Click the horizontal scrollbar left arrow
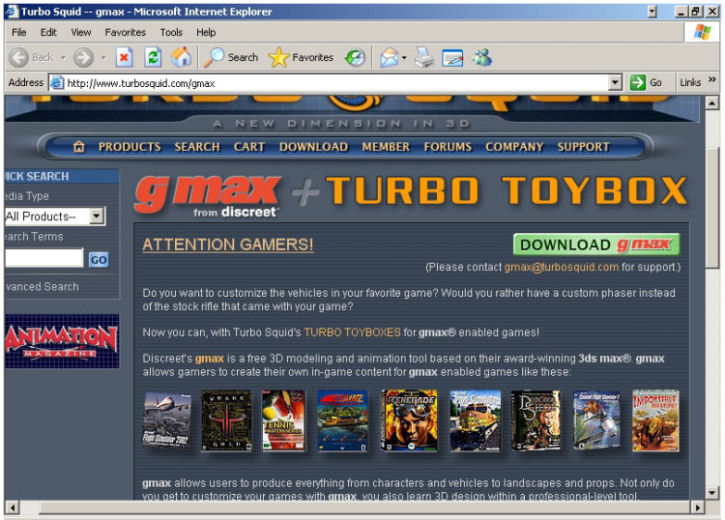725x520 pixels. pyautogui.click(x=12, y=508)
